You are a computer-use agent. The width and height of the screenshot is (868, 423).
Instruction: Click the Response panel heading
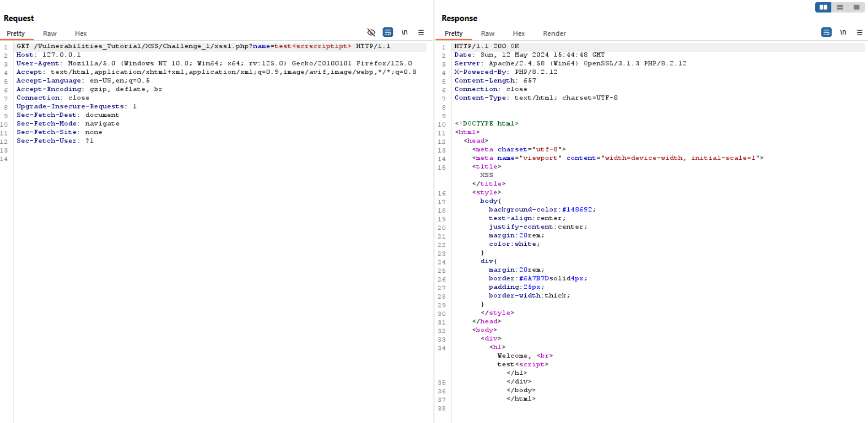click(459, 18)
